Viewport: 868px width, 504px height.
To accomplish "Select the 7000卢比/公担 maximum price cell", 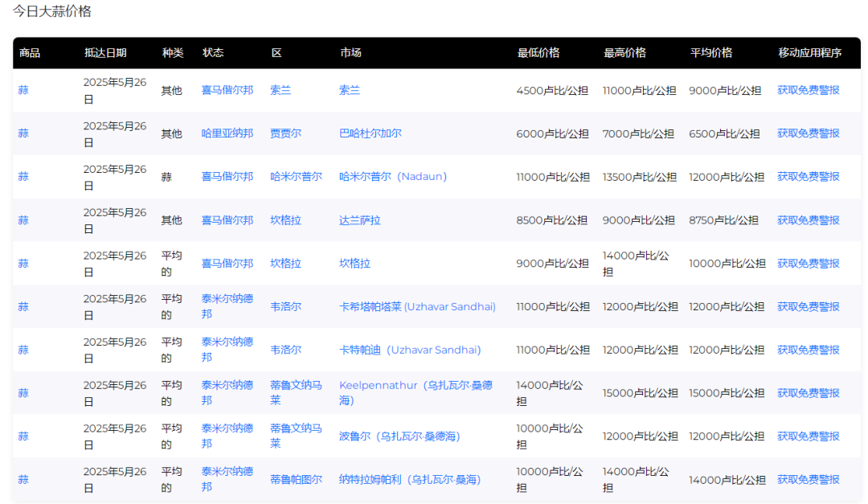I will [x=638, y=134].
